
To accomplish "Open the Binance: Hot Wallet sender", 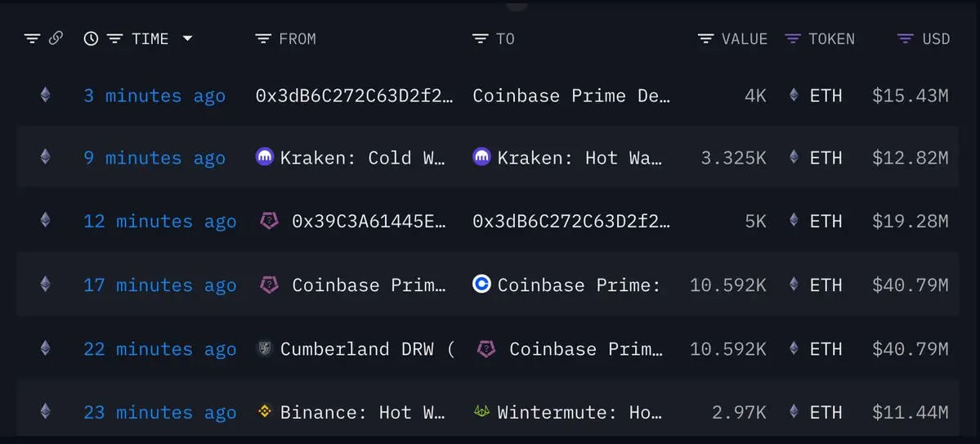I will tap(363, 412).
